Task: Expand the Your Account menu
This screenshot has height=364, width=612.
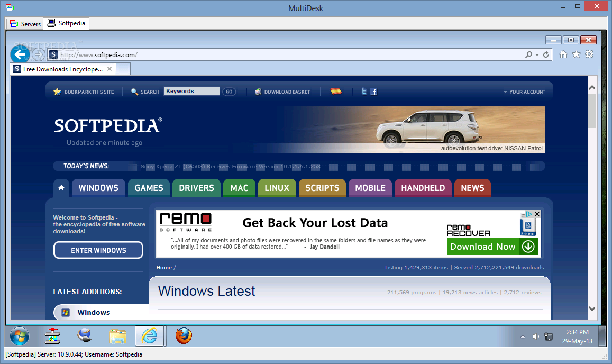Action: pos(525,92)
